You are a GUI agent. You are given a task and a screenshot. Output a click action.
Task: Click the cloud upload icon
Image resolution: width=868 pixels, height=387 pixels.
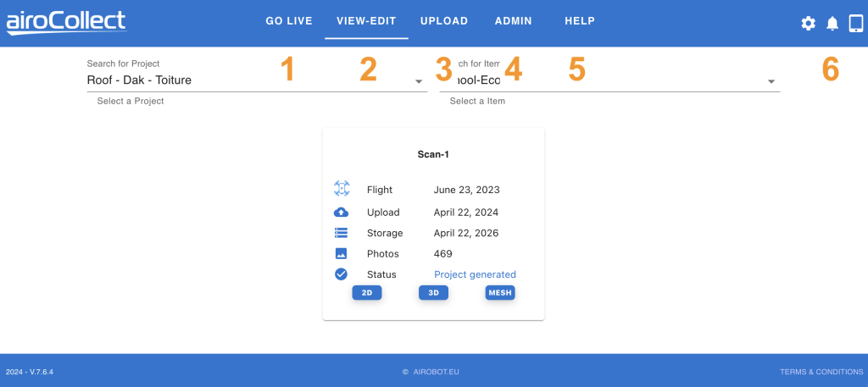click(x=342, y=213)
